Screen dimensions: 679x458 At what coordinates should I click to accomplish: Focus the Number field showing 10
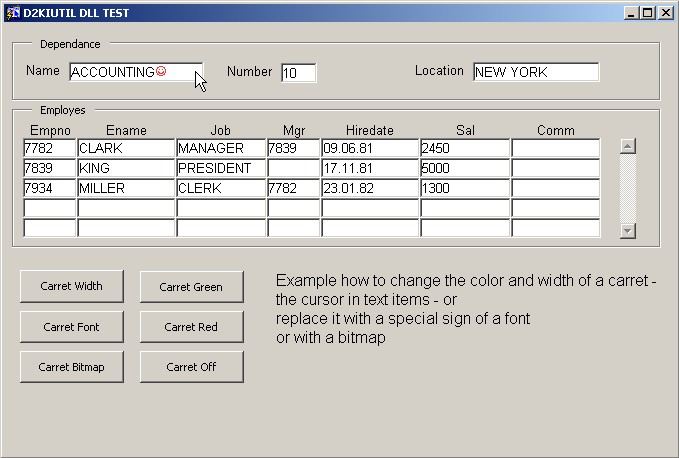299,73
